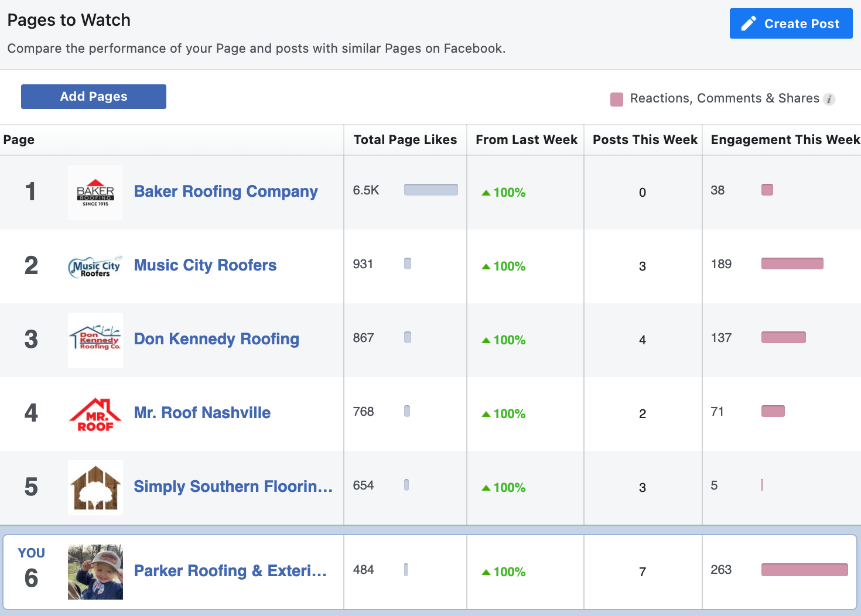
Task: Click Don Kennedy Roofing's pink engagement bar
Action: click(784, 337)
